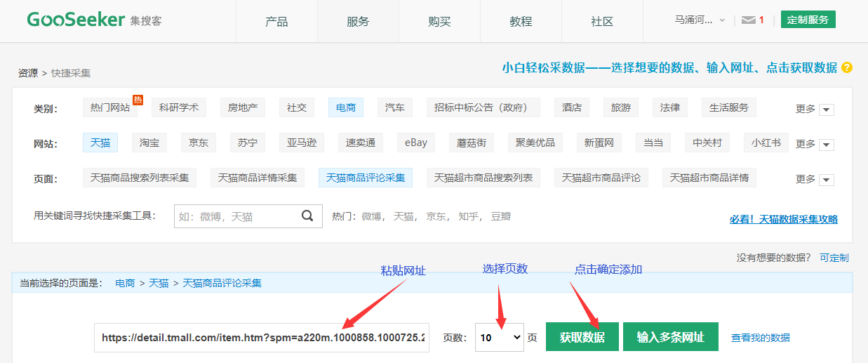Expand more options in 网站 row
The height and width of the screenshot is (363, 868).
815,144
